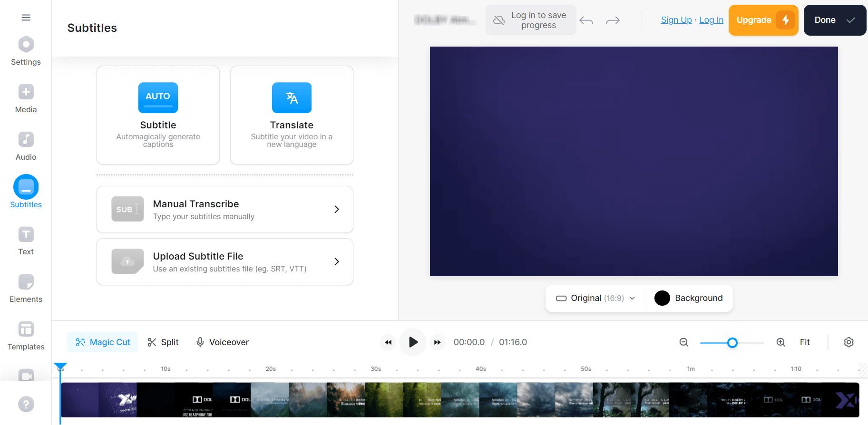Open the Original 16:9 aspect ratio dropdown
This screenshot has width=868, height=425.
click(x=595, y=298)
